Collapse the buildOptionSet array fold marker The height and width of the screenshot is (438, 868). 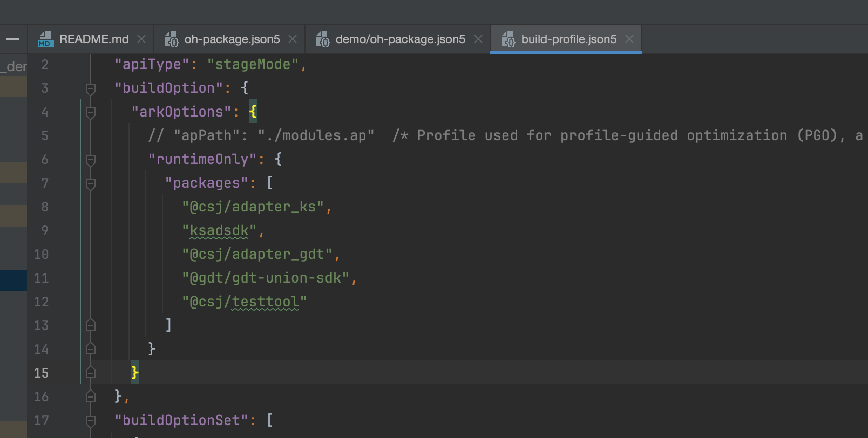click(91, 421)
